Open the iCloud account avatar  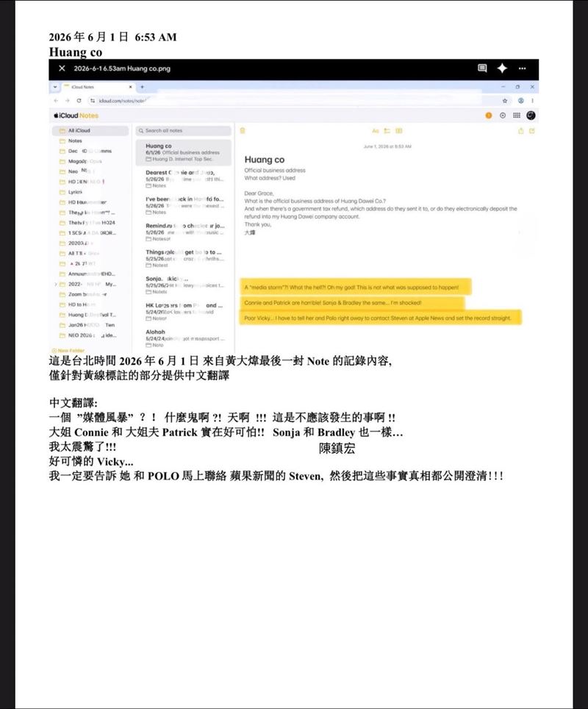pos(531,115)
